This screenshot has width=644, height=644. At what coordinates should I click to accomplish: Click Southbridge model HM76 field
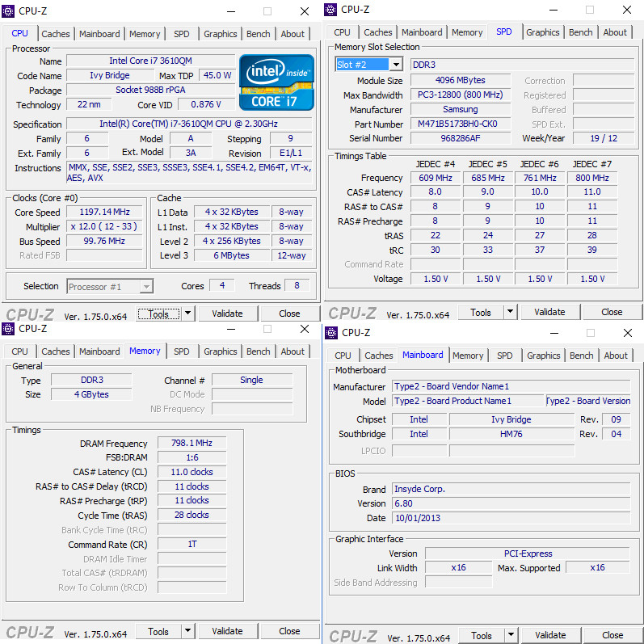pyautogui.click(x=511, y=434)
